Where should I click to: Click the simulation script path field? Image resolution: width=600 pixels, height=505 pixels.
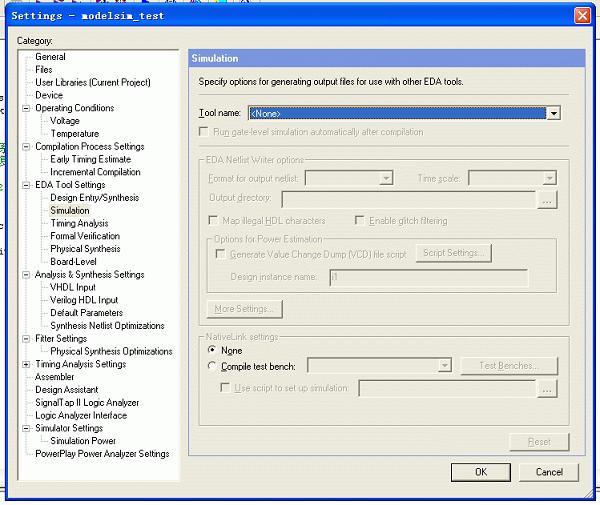pos(447,389)
